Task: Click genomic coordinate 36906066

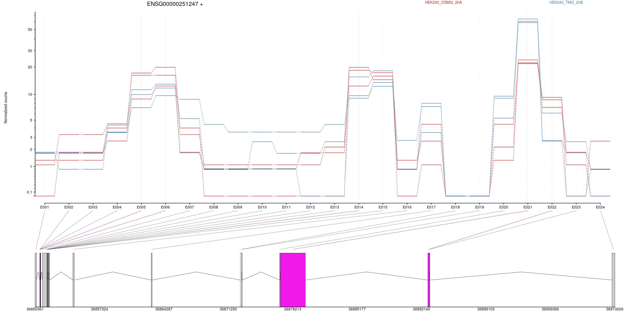Action: click(550, 309)
